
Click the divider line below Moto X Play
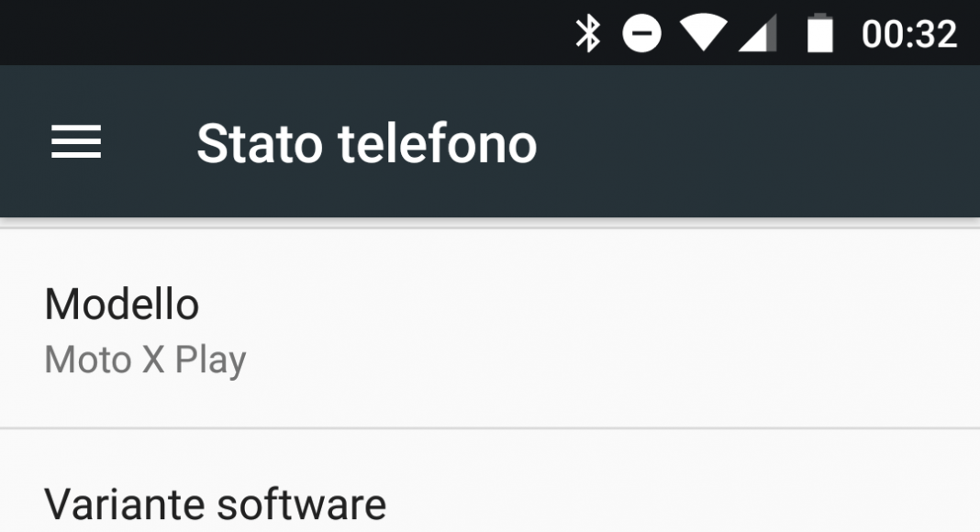(x=490, y=428)
